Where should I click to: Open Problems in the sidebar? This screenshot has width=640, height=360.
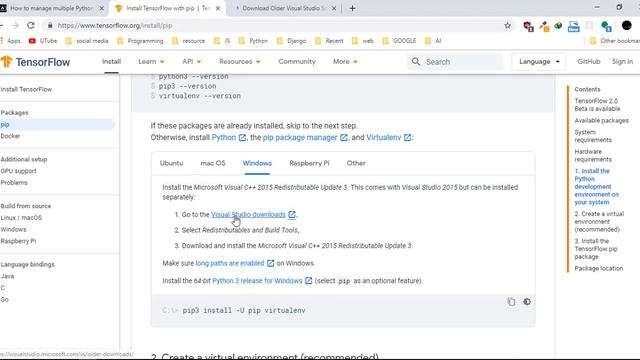(x=14, y=183)
